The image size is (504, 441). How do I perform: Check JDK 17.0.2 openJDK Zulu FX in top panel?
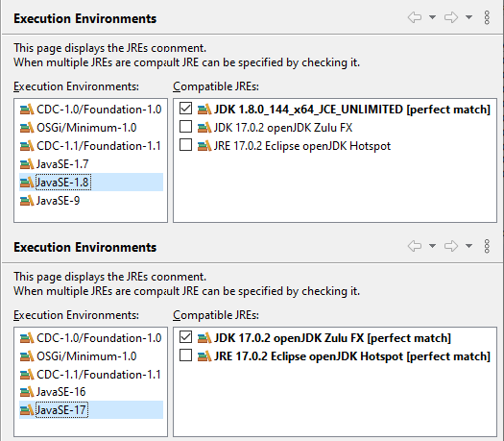(186, 127)
